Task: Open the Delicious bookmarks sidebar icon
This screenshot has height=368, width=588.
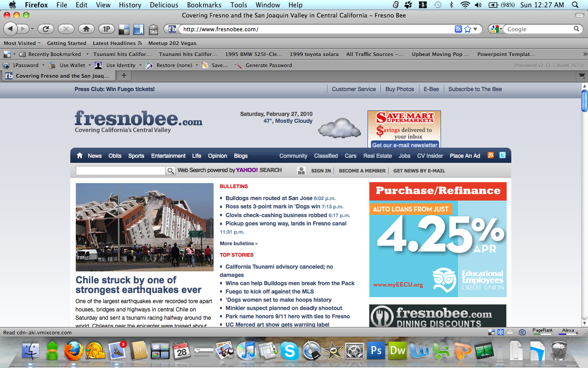Action: pyautogui.click(x=139, y=29)
